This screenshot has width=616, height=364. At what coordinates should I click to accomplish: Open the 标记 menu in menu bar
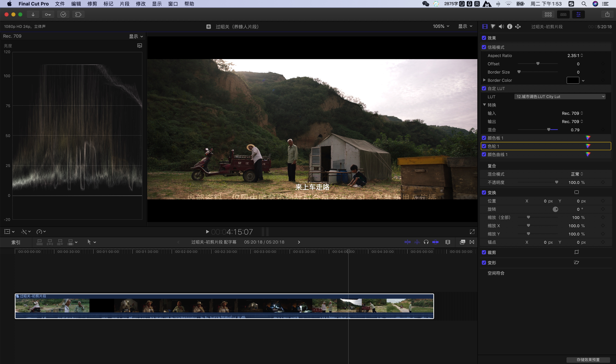(x=108, y=4)
